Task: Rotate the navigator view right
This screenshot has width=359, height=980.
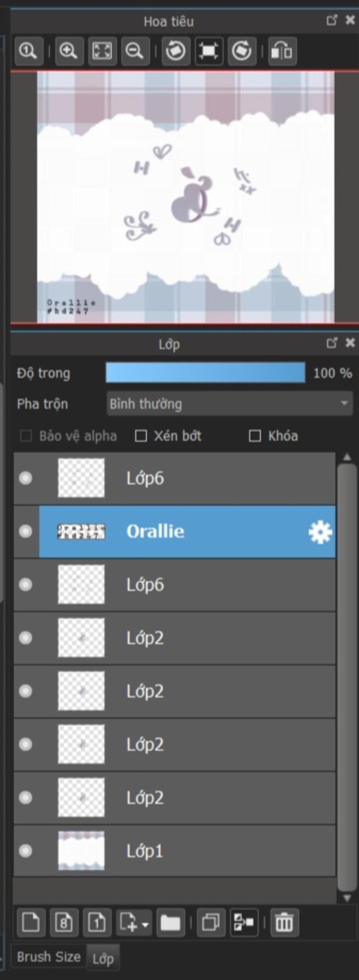Action: pos(242,51)
